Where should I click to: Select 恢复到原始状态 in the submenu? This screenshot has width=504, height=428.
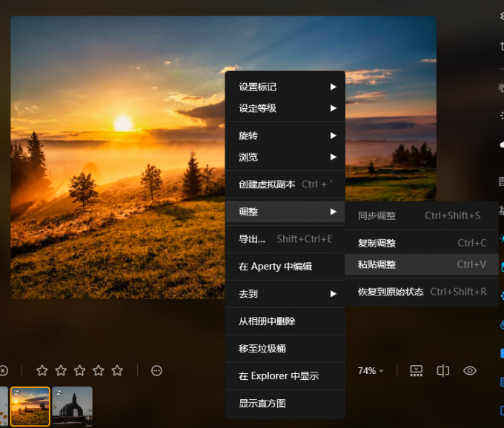(422, 292)
